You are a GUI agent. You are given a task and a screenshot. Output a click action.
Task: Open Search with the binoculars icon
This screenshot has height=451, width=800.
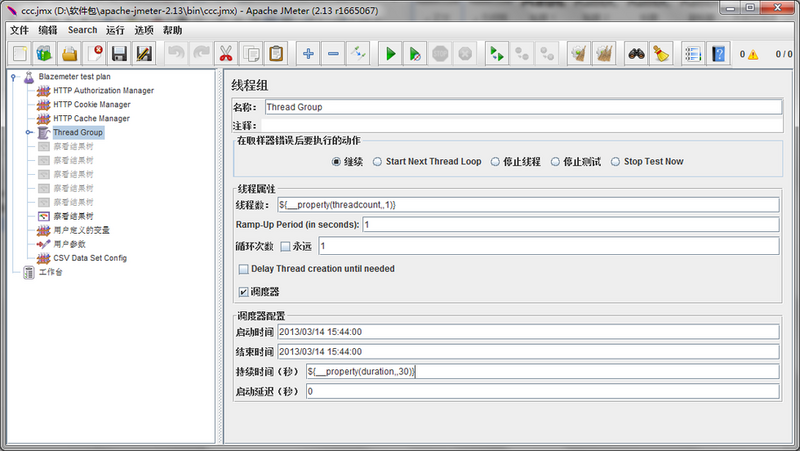(x=636, y=54)
